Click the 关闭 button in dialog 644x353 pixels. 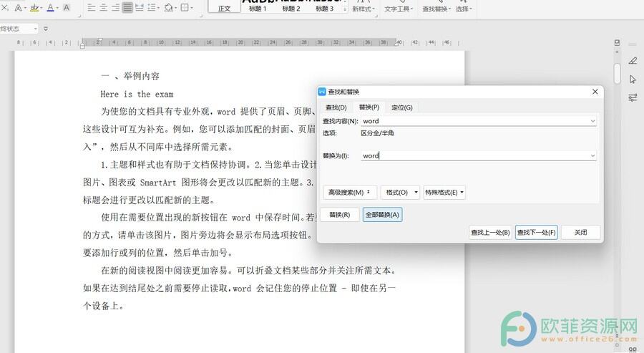point(580,232)
